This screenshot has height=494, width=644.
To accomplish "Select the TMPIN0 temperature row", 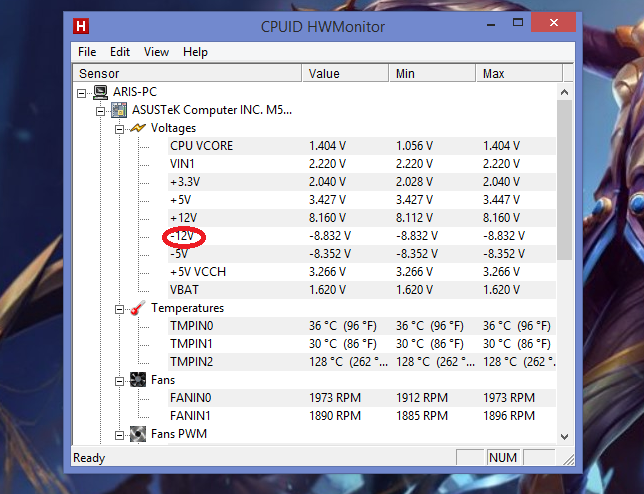I will (361, 326).
